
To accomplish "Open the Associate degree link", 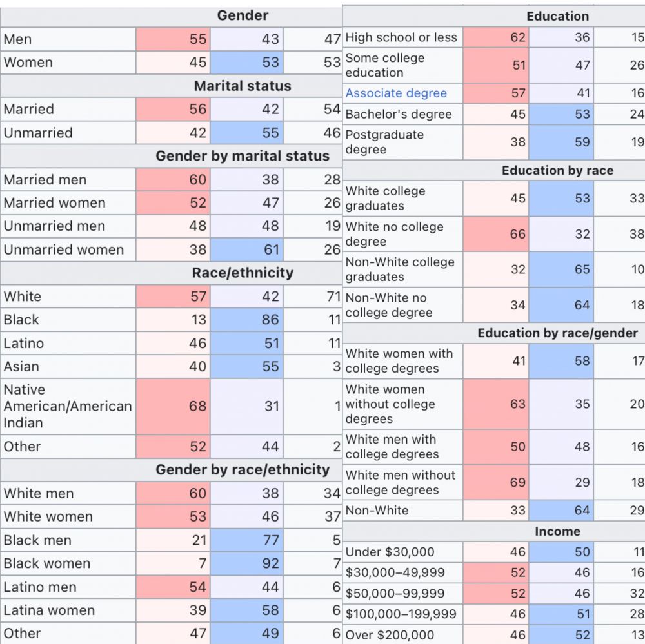I will tap(396, 93).
